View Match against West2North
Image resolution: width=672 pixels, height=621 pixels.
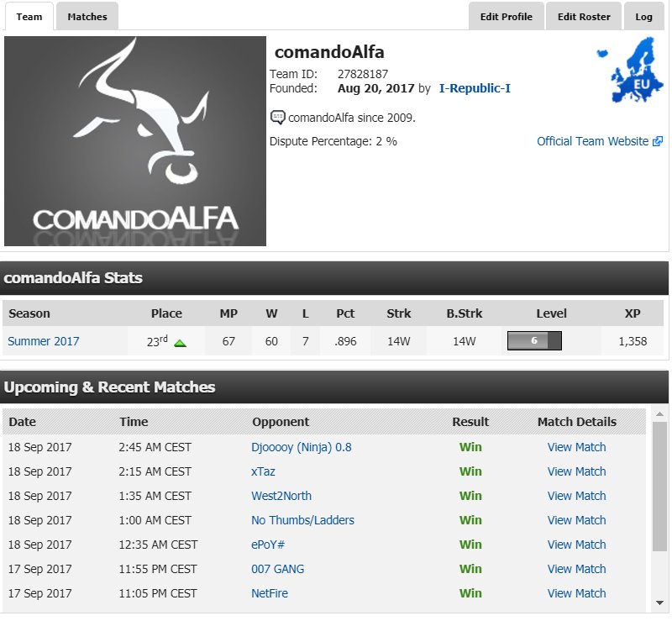pos(576,496)
